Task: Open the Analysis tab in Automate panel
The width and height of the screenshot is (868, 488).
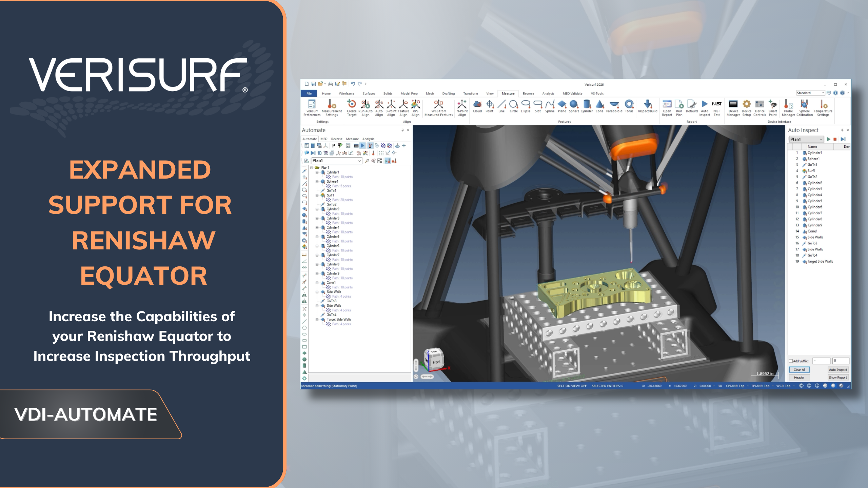Action: click(x=368, y=139)
